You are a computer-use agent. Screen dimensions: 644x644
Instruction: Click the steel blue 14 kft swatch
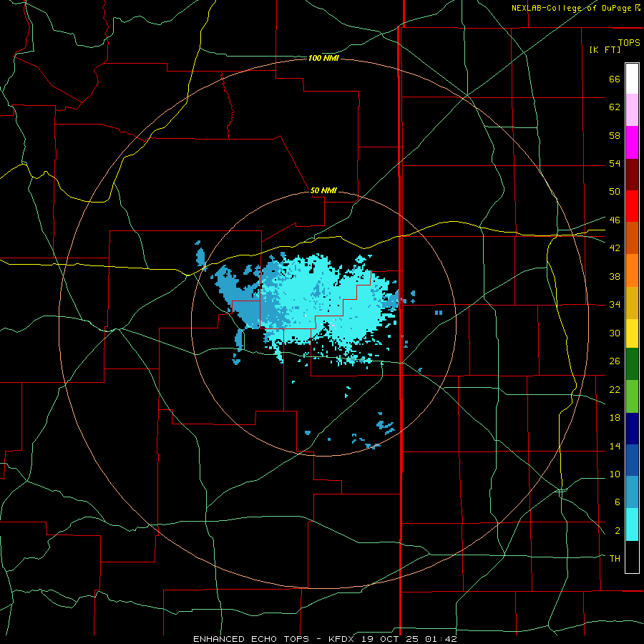(632, 492)
